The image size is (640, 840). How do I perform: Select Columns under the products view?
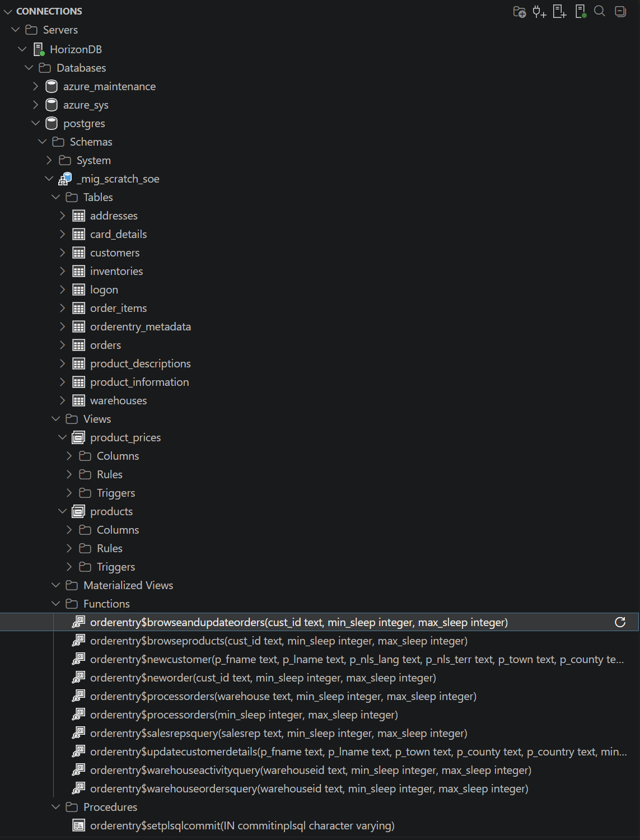[118, 530]
